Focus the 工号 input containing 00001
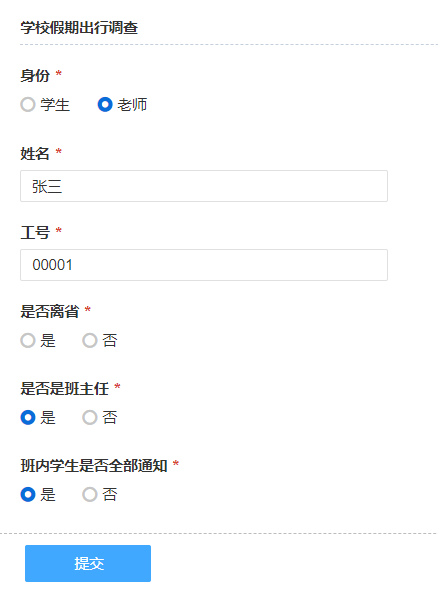Screen dimensions: 438x595 204,265
